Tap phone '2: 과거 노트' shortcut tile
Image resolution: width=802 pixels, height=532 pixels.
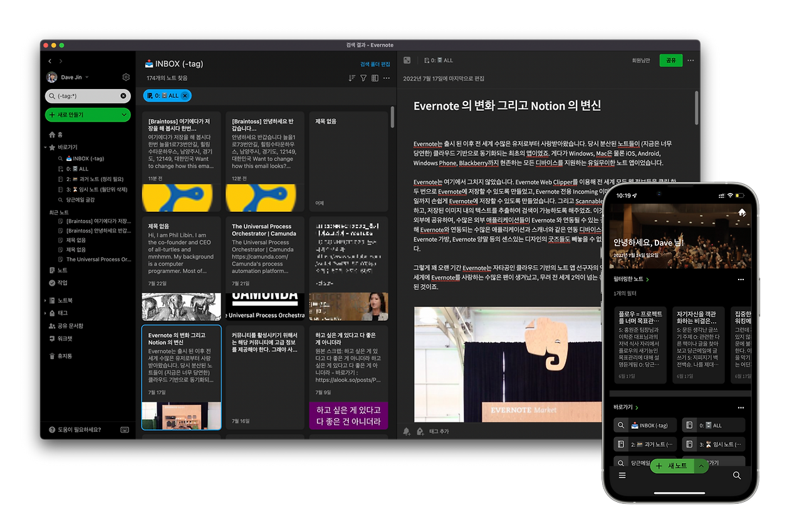point(645,444)
